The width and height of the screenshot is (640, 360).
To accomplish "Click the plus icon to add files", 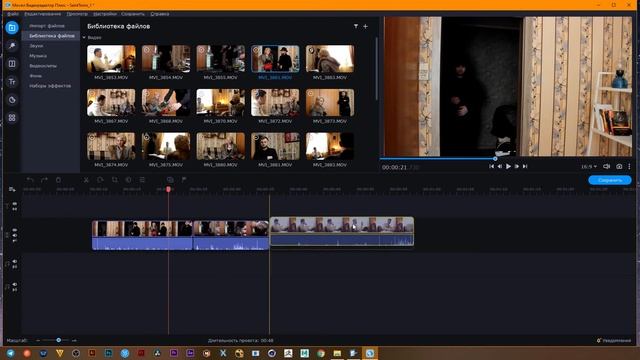I will pos(366,26).
